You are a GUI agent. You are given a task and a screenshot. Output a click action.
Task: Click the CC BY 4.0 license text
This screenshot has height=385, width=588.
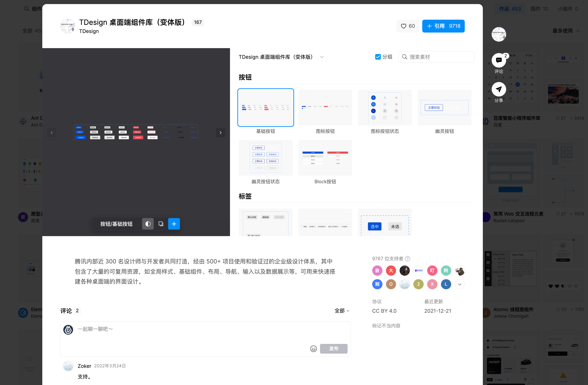pos(384,311)
